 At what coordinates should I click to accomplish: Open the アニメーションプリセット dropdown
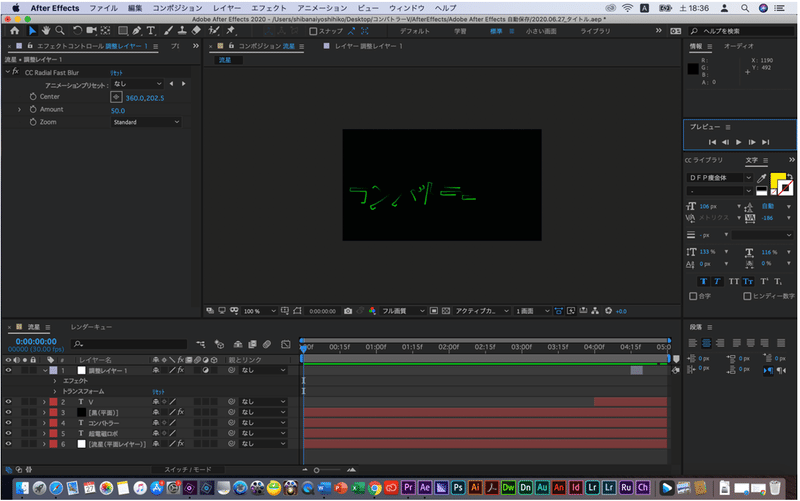tap(137, 84)
